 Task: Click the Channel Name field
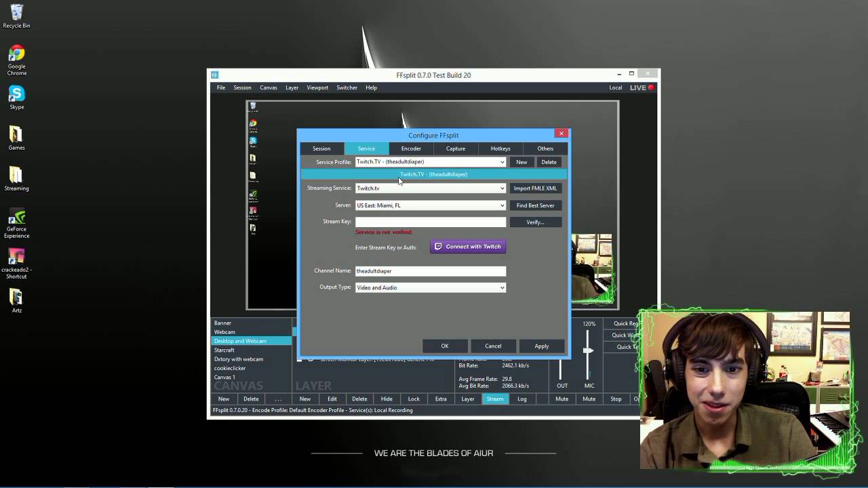click(431, 271)
